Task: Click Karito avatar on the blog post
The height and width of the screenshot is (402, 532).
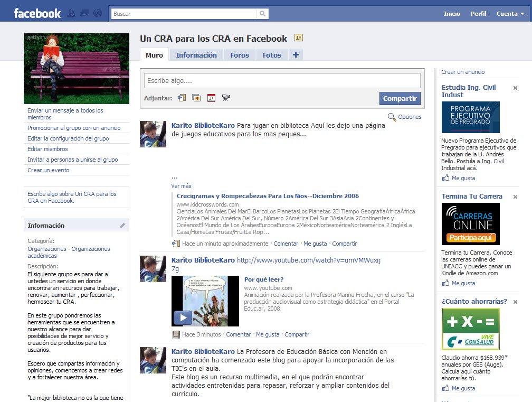Action: coord(153,360)
